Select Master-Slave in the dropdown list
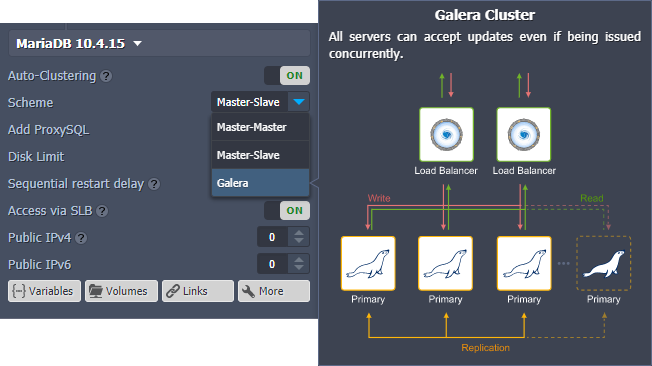Viewport: 652px width, 366px height. (260, 155)
